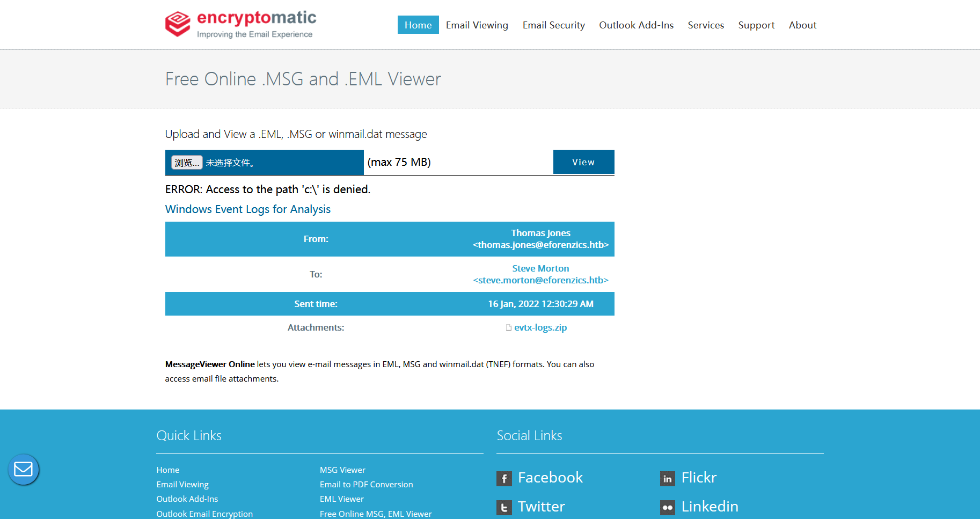The height and width of the screenshot is (519, 980).
Task: Open the Email Viewing menu
Action: click(x=477, y=25)
